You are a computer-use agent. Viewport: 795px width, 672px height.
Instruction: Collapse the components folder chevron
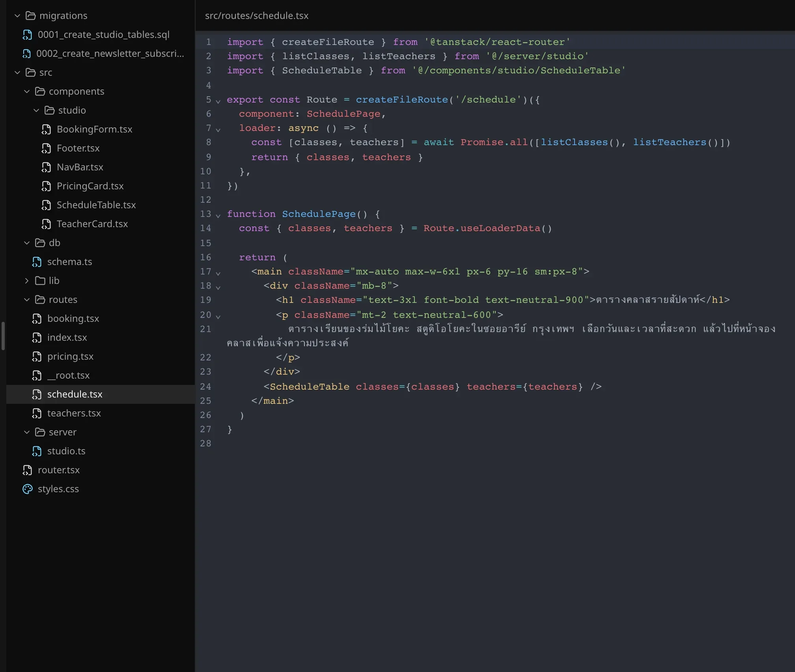27,91
